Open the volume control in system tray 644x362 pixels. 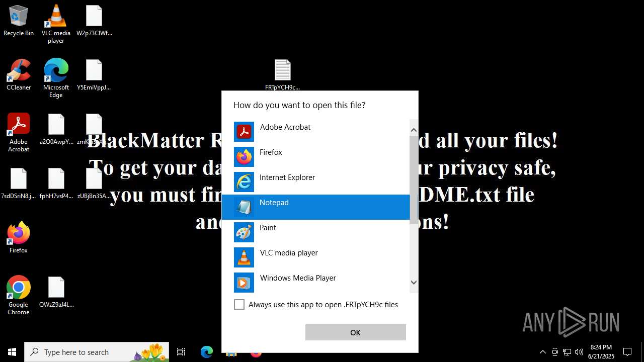click(x=579, y=352)
